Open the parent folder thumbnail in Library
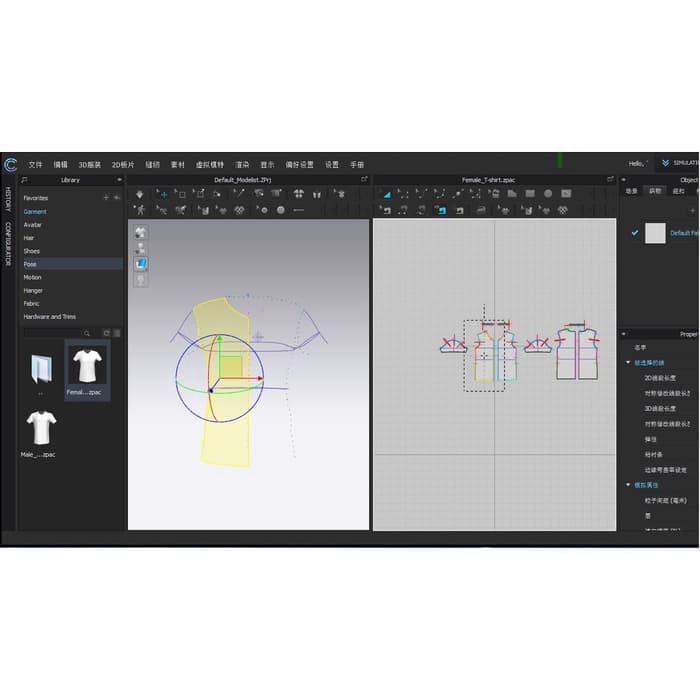 click(x=41, y=371)
